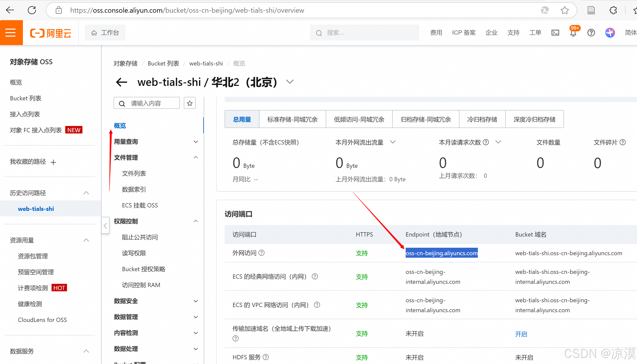Click the back arrow beside the bucket title

tap(121, 82)
